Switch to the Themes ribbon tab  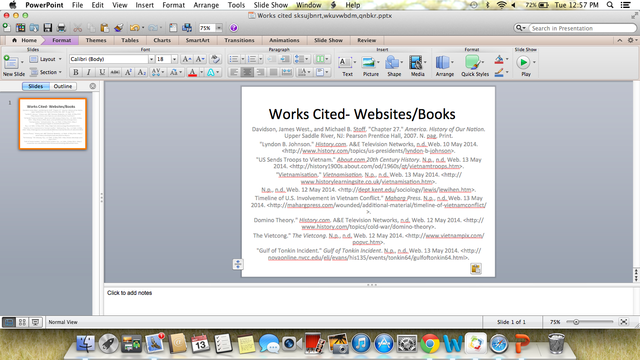pos(96,40)
